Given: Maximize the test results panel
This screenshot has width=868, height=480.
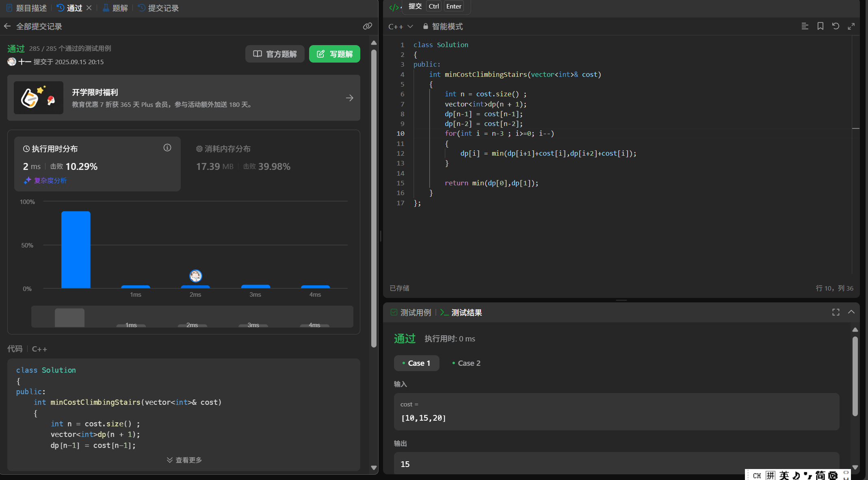Looking at the screenshot, I should tap(836, 312).
